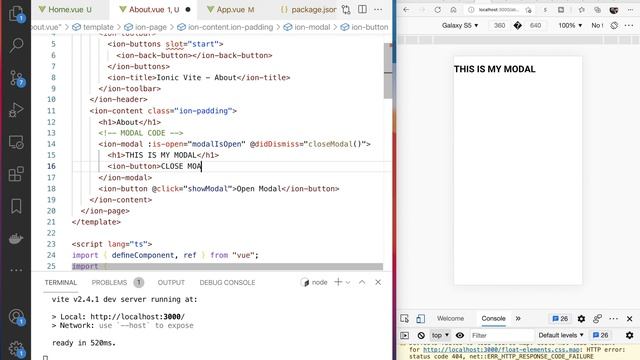Screen dimensions: 640x360
Task: Toggle device emulation in DevTools
Action: point(420,318)
